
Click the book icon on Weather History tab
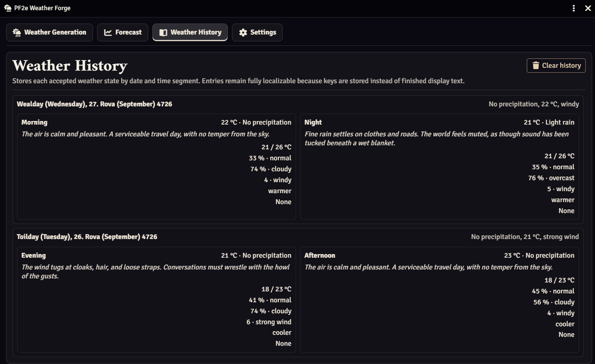click(163, 32)
